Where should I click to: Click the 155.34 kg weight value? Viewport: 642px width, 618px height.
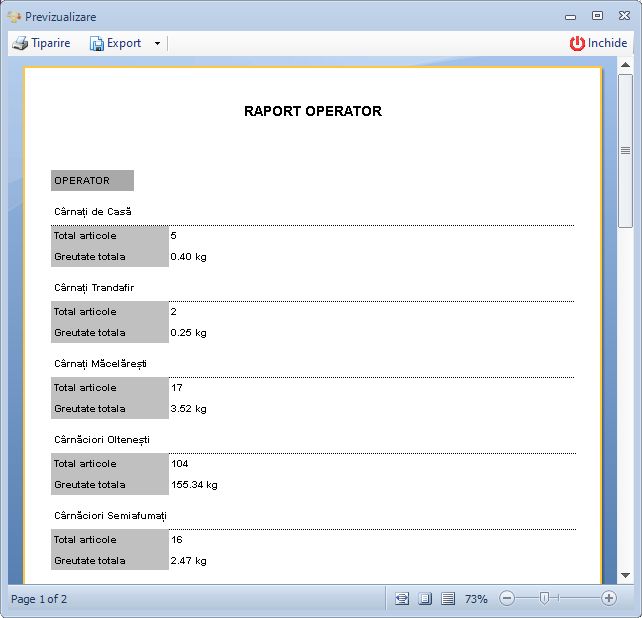[x=194, y=484]
